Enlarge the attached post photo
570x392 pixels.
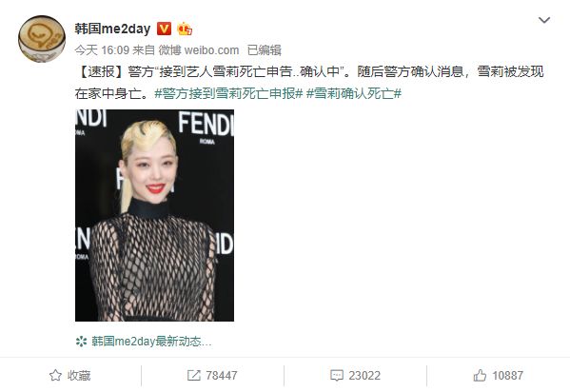[154, 215]
